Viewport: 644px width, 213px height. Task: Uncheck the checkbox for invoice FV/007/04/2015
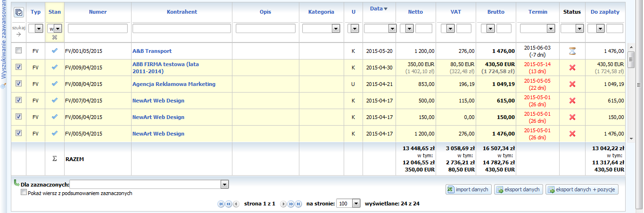tap(19, 100)
